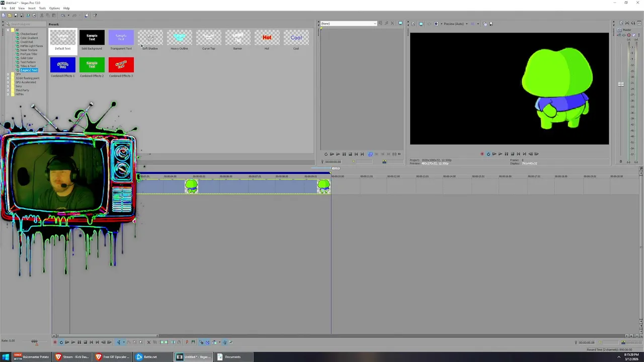Click the Open project folder icon
The width and height of the screenshot is (644, 362).
(10, 15)
